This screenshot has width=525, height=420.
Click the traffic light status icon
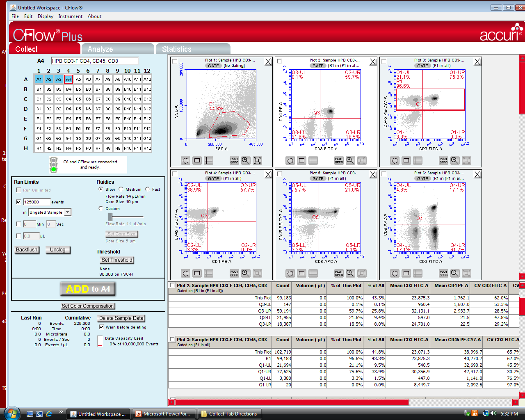[53, 164]
